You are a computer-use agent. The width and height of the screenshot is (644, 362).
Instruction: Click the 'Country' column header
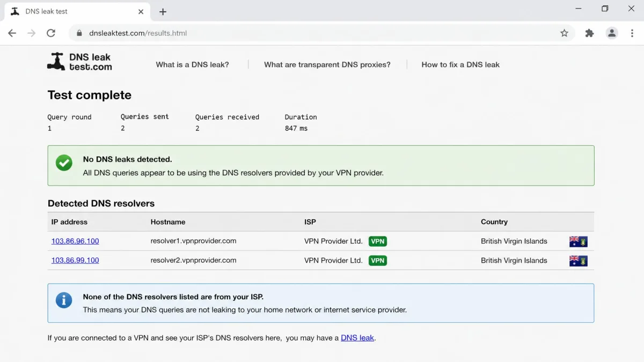pyautogui.click(x=494, y=222)
